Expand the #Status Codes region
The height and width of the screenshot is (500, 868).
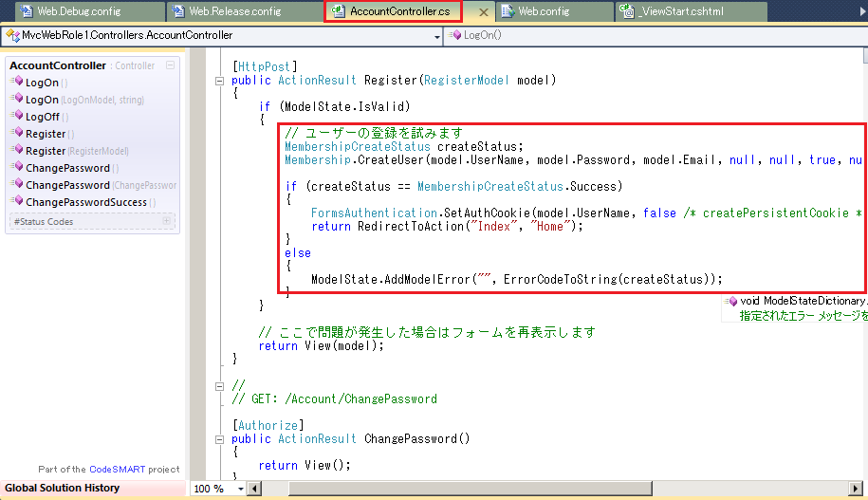pyautogui.click(x=168, y=221)
